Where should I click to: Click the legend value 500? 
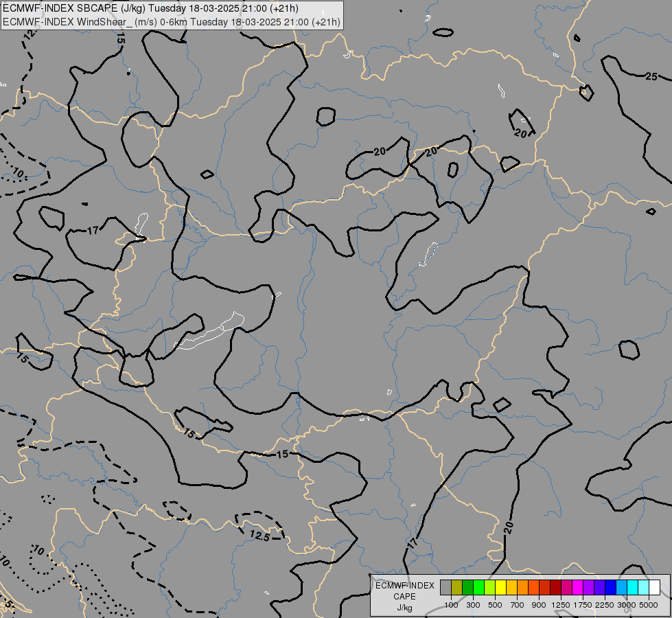coord(495,605)
